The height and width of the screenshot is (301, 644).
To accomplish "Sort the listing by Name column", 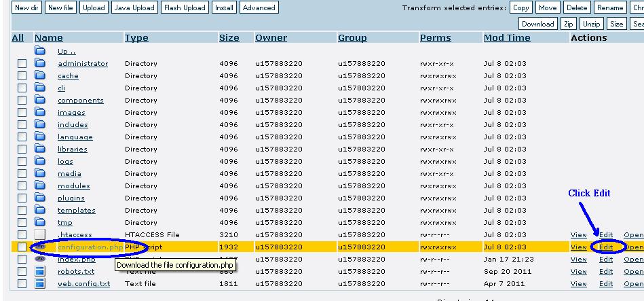I will pyautogui.click(x=48, y=38).
